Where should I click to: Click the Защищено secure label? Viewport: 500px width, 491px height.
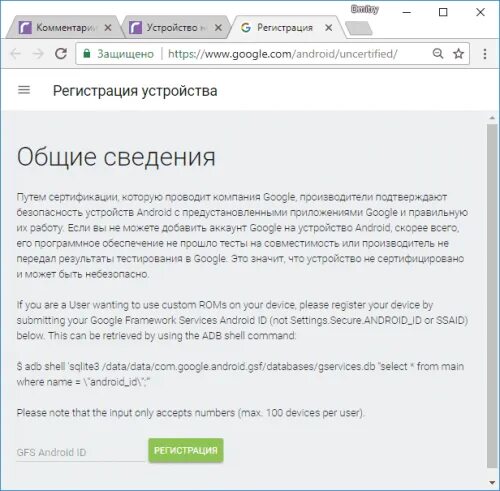125,54
